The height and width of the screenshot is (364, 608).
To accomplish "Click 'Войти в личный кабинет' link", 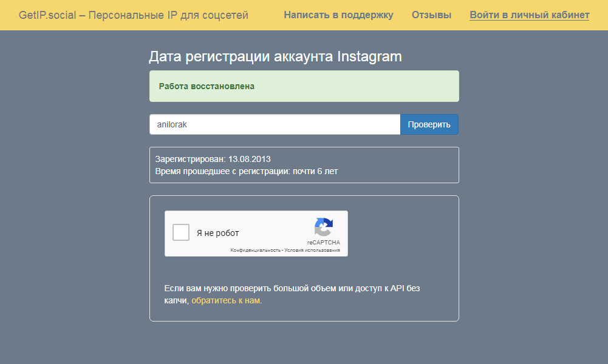I will click(529, 15).
